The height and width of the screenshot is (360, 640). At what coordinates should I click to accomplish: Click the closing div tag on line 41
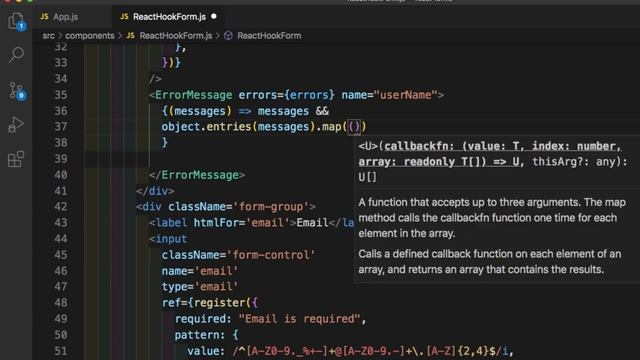pyautogui.click(x=156, y=191)
